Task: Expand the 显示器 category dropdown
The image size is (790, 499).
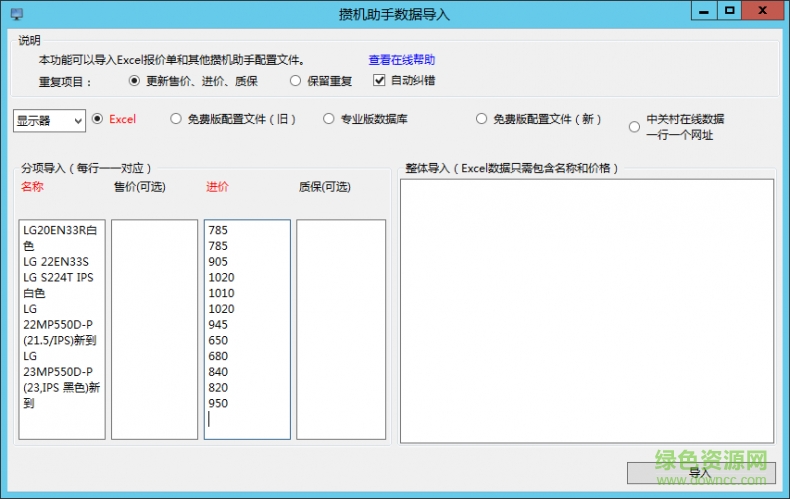Action: click(x=49, y=120)
